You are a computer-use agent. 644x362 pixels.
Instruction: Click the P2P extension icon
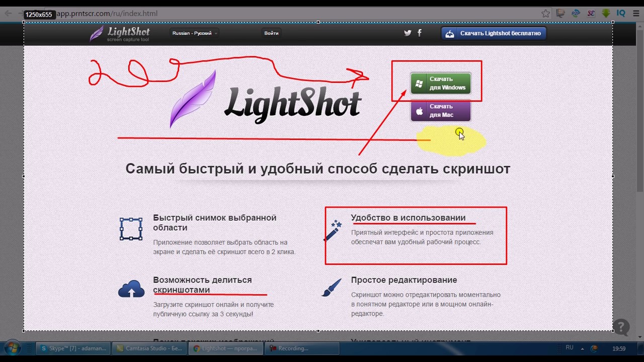tap(576, 14)
